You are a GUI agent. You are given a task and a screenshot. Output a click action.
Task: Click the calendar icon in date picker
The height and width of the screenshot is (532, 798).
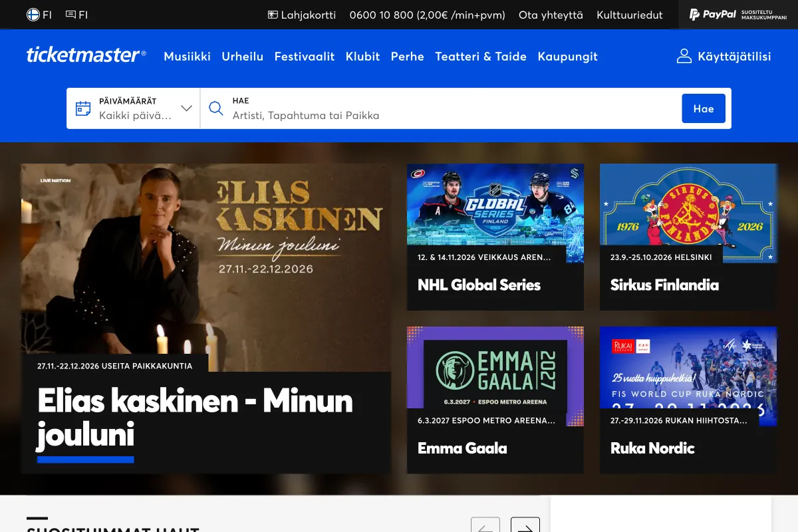pyautogui.click(x=83, y=108)
